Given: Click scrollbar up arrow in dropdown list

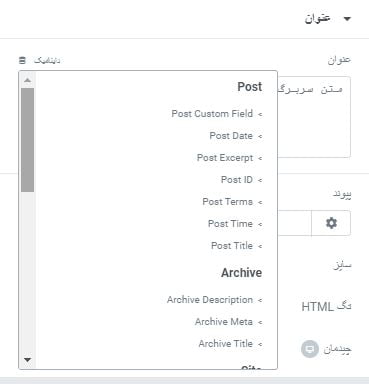Looking at the screenshot, I should (28, 80).
